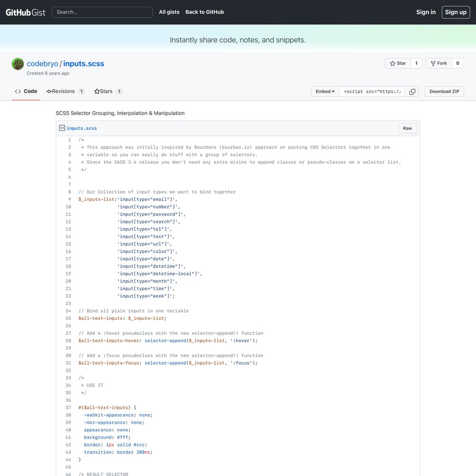476x476 pixels.
Task: Select line number 28 in code
Action: [68, 341]
